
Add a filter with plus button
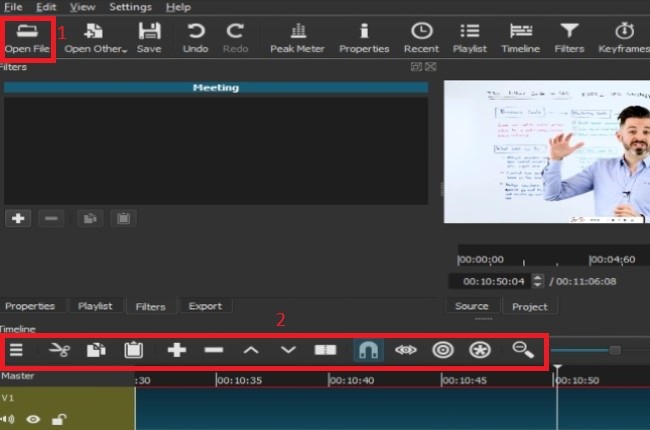point(18,218)
